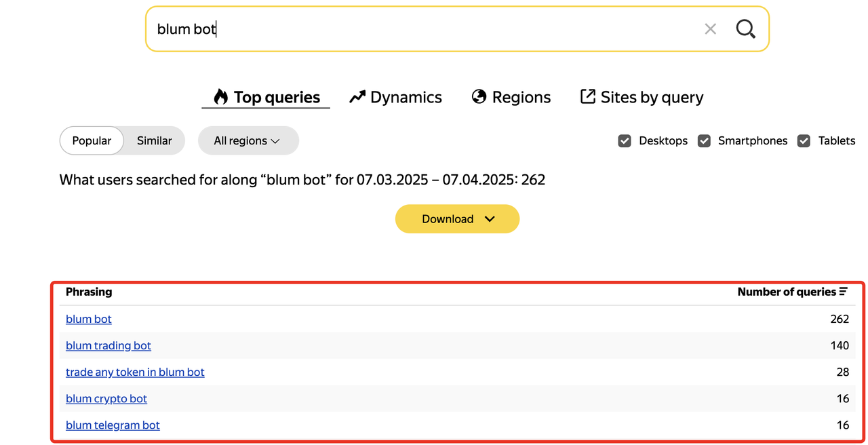The image size is (868, 445).
Task: Switch to the Regions tab
Action: [511, 97]
